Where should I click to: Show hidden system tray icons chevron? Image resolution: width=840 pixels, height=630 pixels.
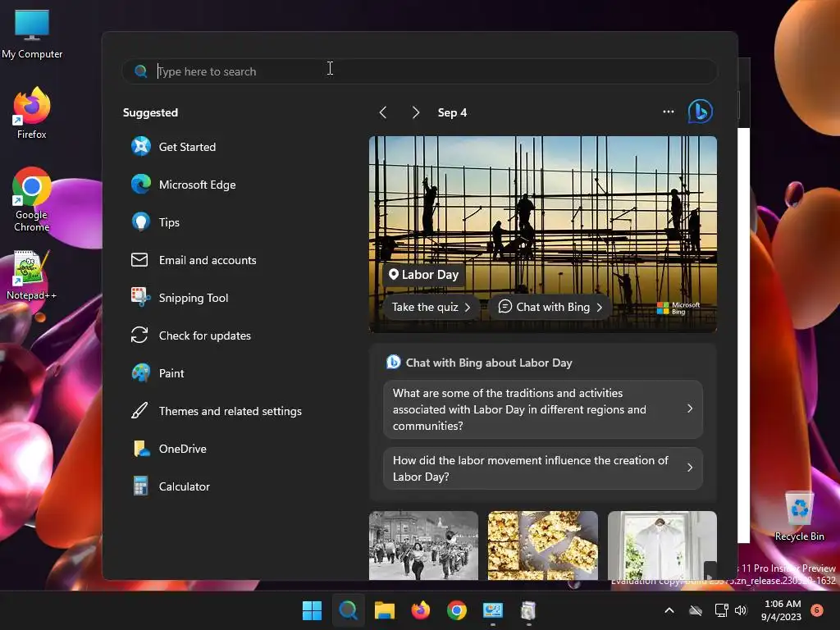click(x=669, y=610)
